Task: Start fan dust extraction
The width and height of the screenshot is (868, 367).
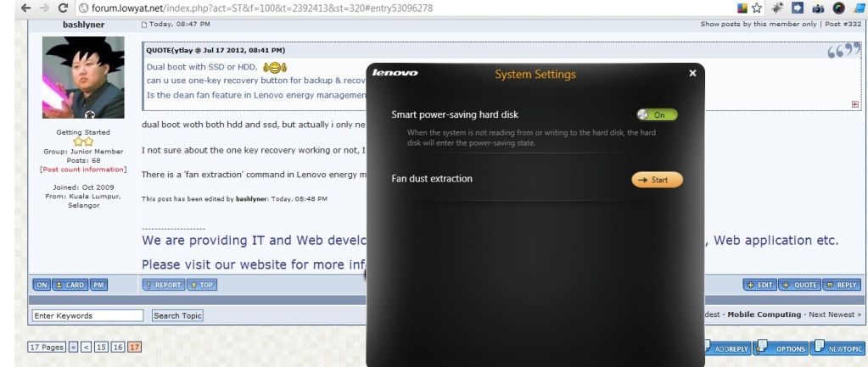Action: (x=657, y=180)
